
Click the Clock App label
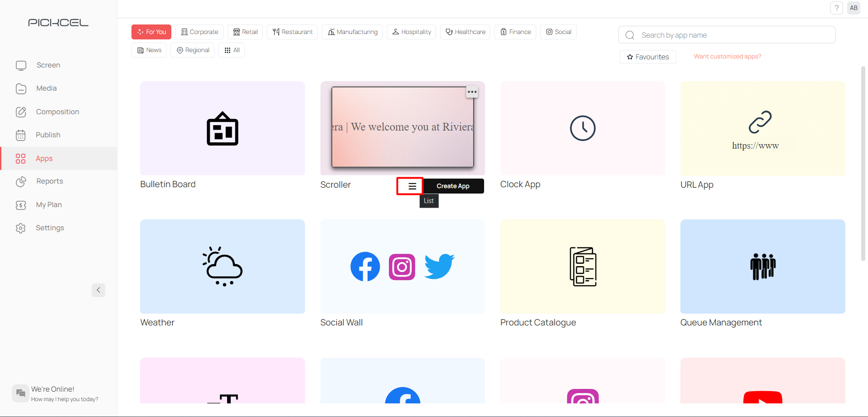coord(520,184)
